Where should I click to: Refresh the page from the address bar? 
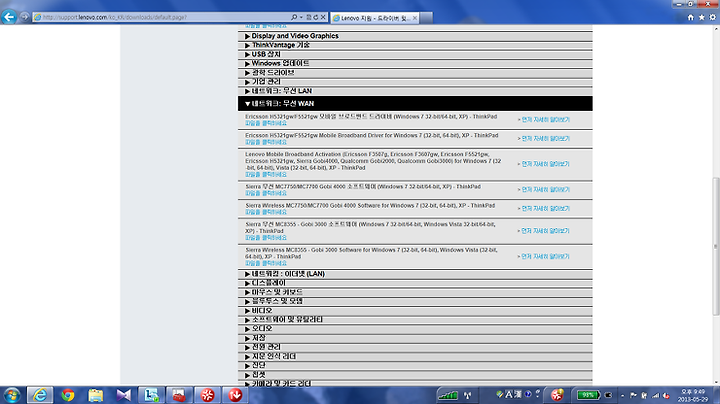pos(316,17)
